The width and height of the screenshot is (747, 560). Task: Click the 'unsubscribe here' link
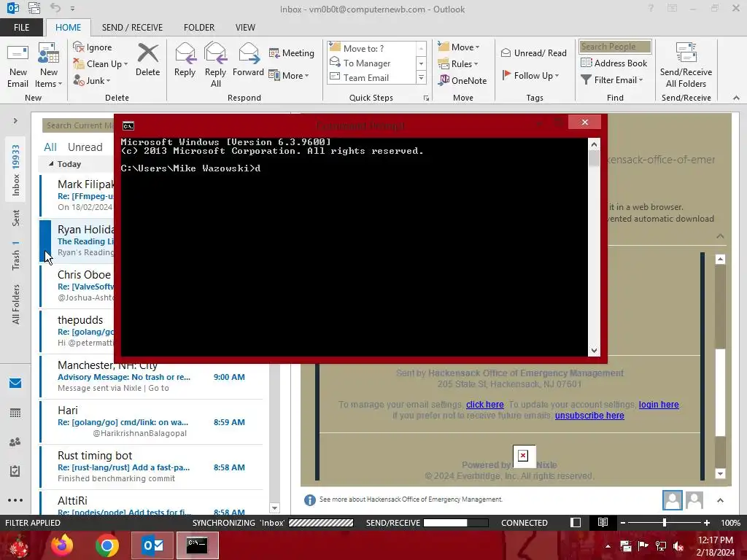click(589, 415)
